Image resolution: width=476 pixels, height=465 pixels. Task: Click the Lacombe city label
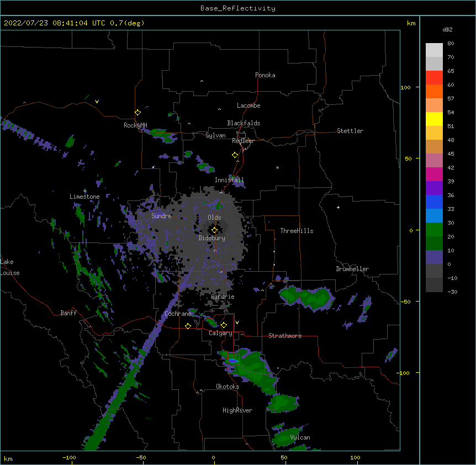[x=248, y=105]
